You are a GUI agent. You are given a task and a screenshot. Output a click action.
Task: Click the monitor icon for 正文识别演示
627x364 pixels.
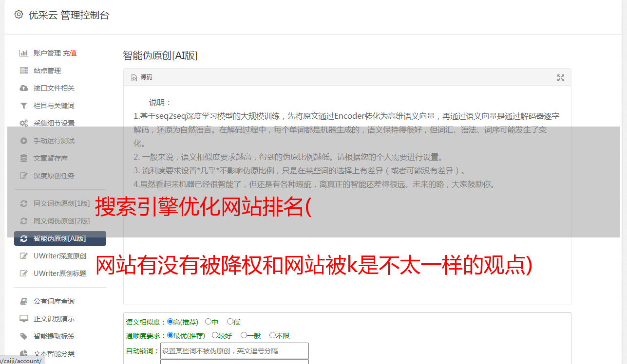[x=23, y=319]
